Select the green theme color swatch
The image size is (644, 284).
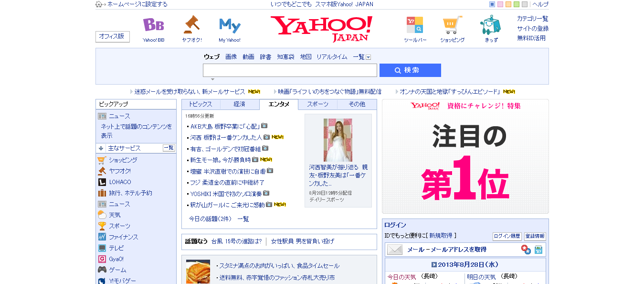click(517, 4)
